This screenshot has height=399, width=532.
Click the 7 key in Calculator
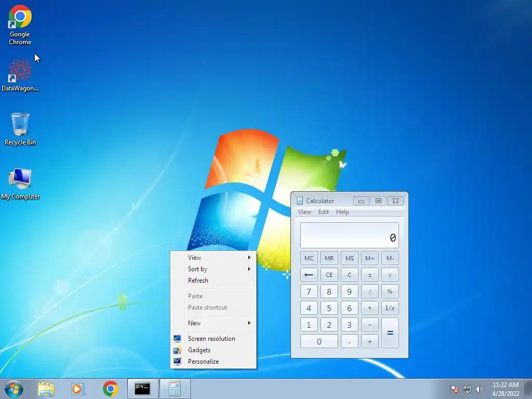click(x=309, y=291)
